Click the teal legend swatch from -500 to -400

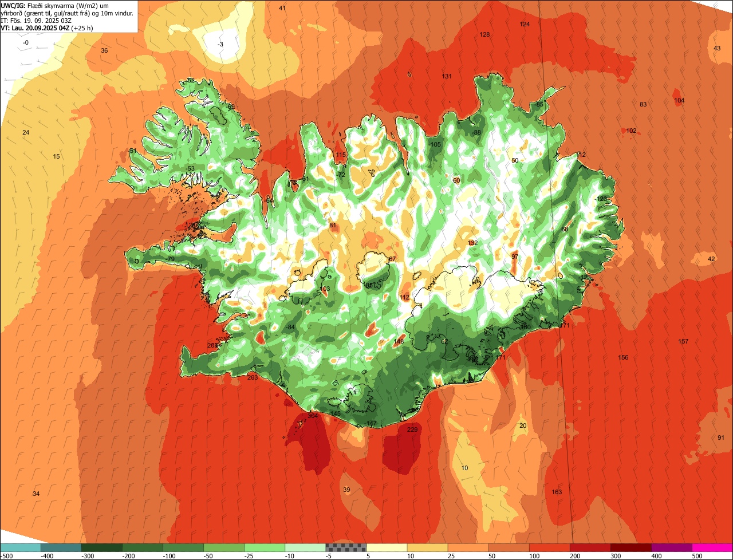21,547
